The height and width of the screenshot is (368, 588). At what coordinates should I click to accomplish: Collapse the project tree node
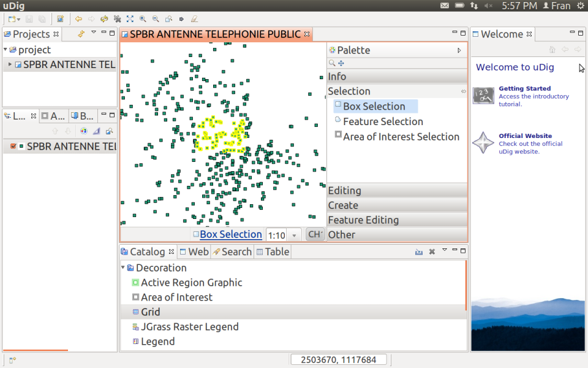click(x=6, y=49)
